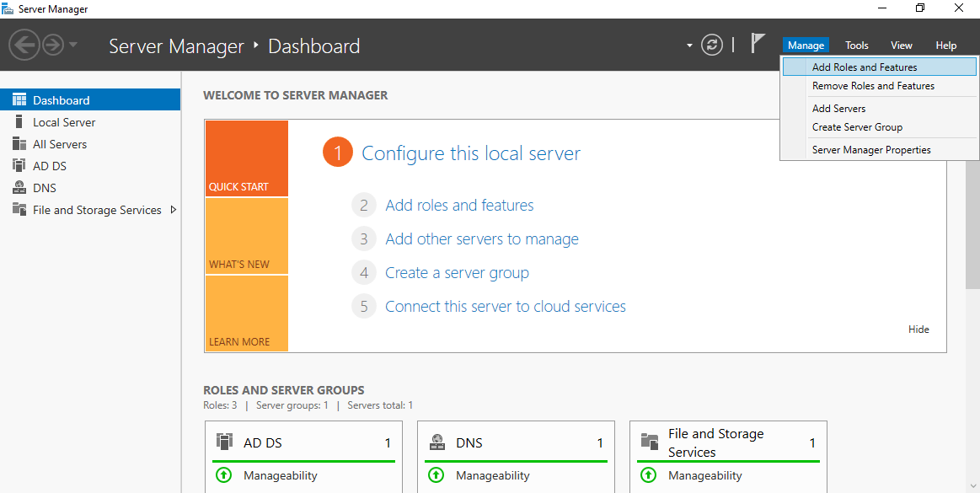This screenshot has width=980, height=493.
Task: Expand File and Storage Services submenu arrow
Action: click(173, 210)
